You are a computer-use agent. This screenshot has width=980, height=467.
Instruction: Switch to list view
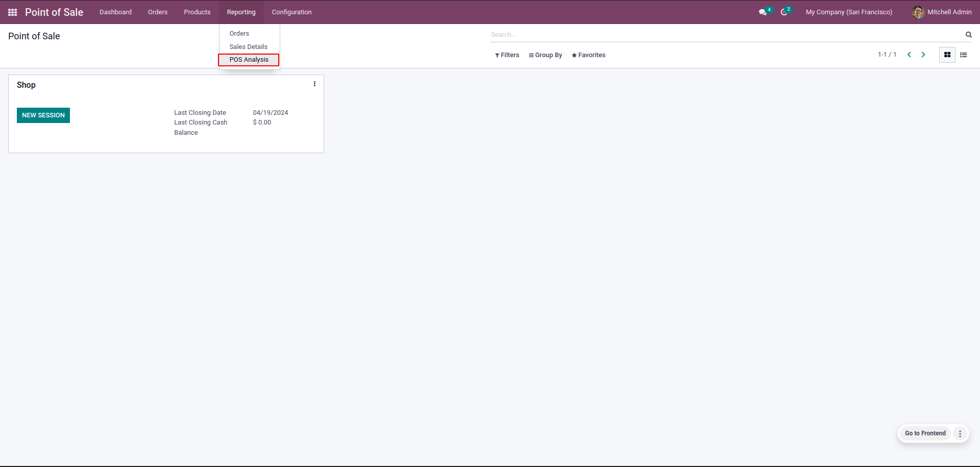click(x=964, y=55)
